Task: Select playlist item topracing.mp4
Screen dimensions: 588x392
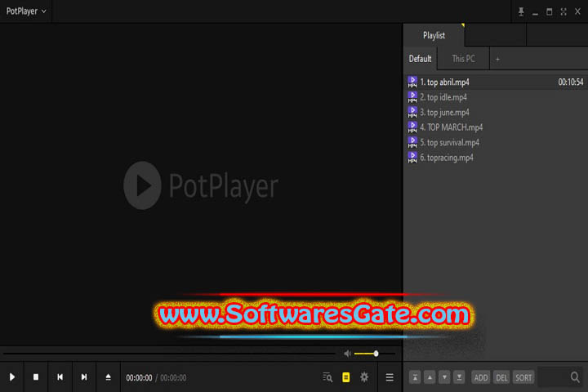Action: [x=496, y=158]
